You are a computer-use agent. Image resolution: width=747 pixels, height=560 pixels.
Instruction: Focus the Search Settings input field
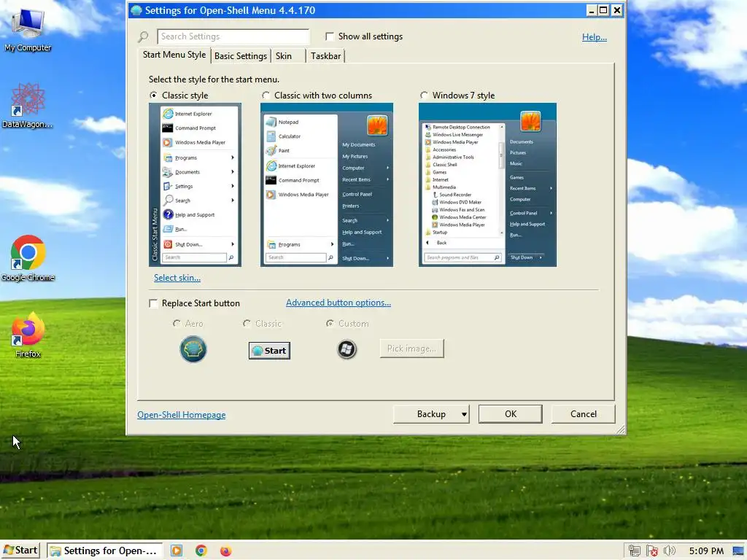(233, 36)
